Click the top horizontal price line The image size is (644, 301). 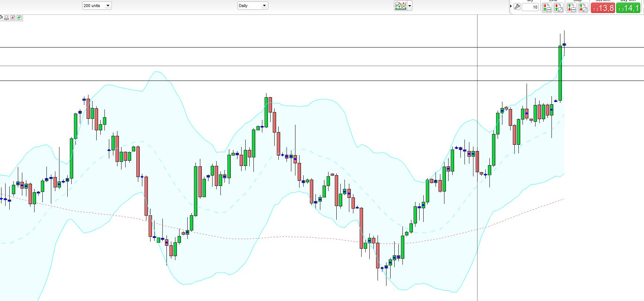[x=260, y=47]
